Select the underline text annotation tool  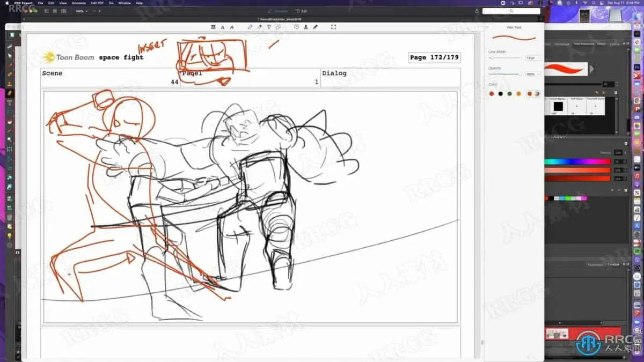(222, 27)
